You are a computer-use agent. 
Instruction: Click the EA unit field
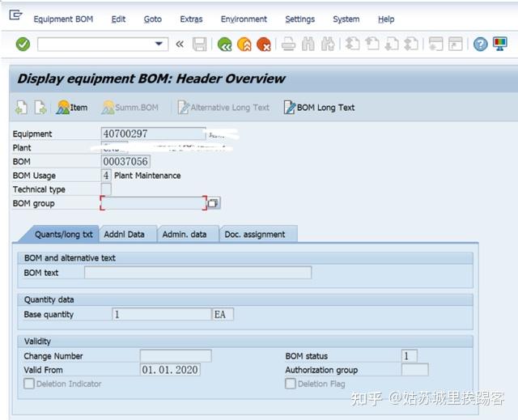pos(223,314)
